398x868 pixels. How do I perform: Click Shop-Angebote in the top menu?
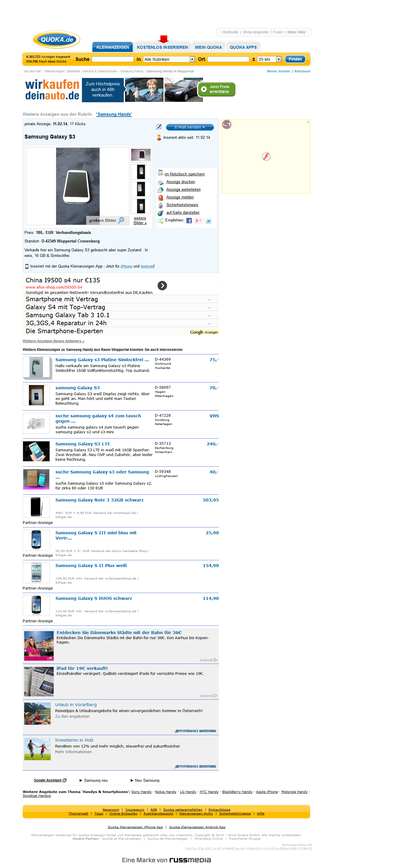[x=255, y=32]
